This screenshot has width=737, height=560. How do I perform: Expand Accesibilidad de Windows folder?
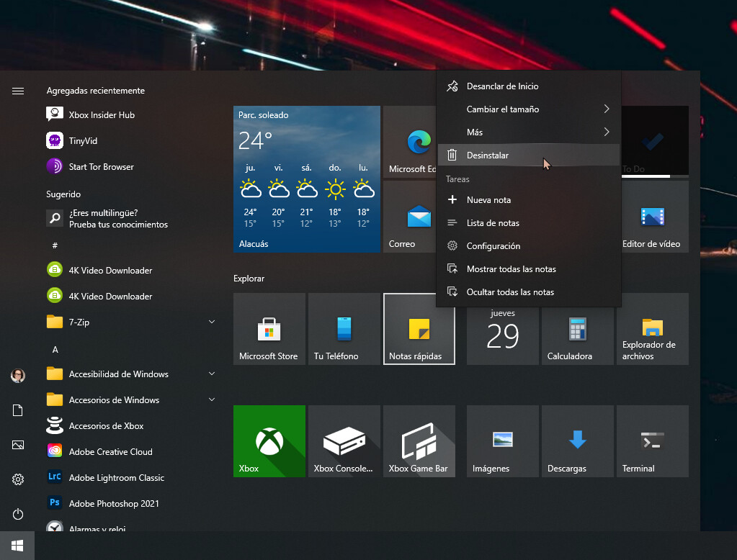(x=132, y=374)
